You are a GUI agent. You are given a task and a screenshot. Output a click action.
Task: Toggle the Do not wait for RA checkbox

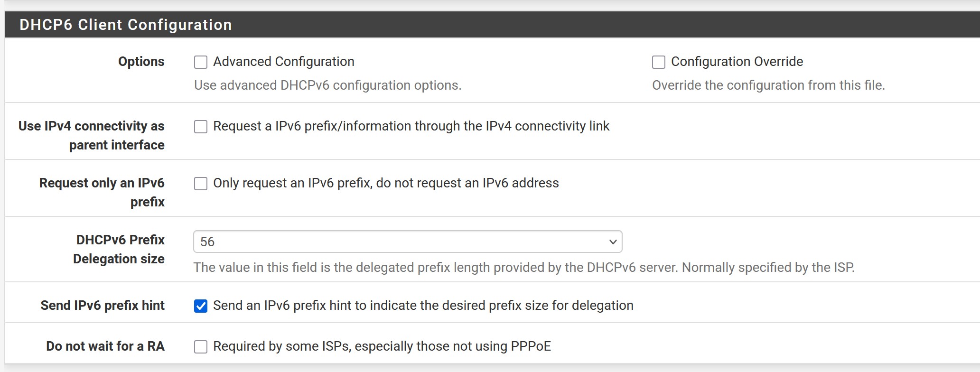(x=201, y=347)
